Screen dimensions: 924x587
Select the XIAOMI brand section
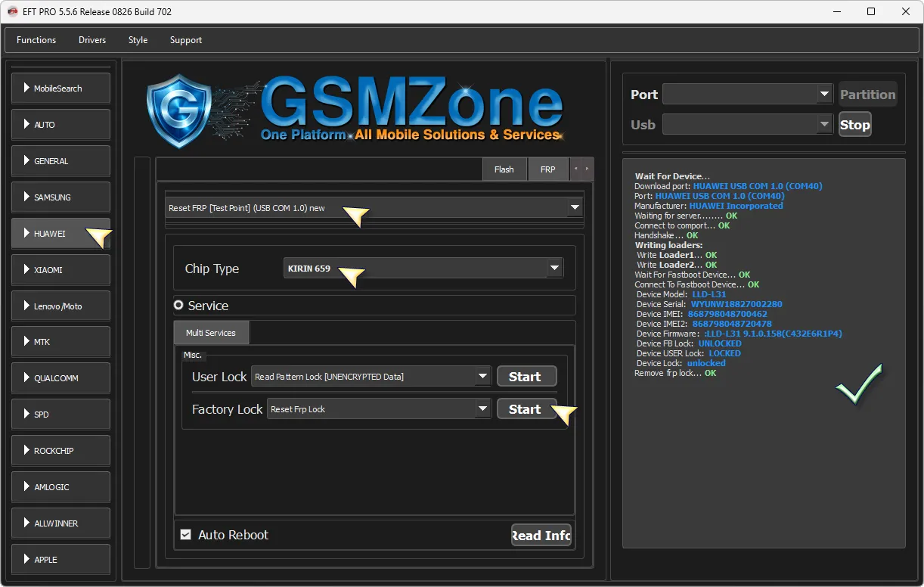(60, 270)
